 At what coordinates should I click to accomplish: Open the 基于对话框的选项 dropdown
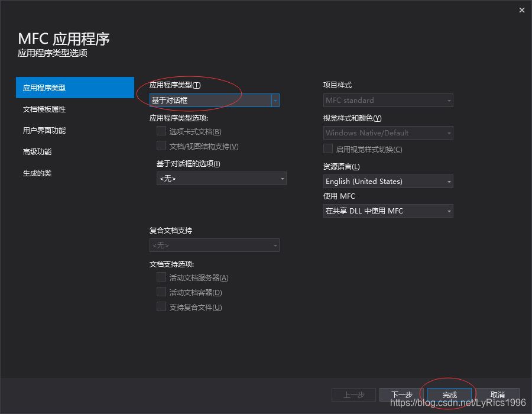click(221, 179)
